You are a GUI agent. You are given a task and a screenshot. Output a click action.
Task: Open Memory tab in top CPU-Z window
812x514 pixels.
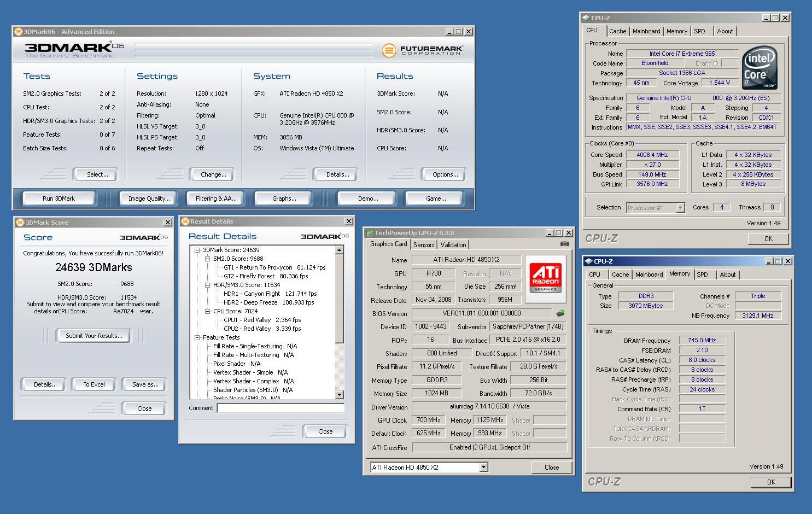click(x=676, y=32)
